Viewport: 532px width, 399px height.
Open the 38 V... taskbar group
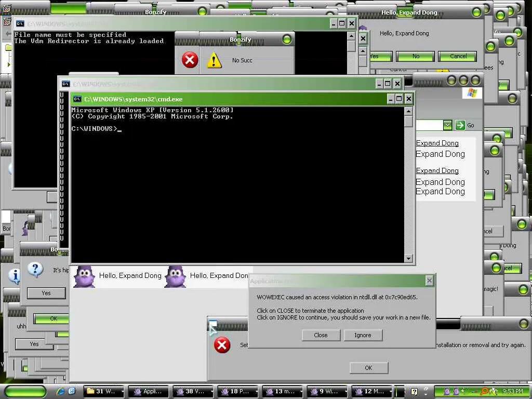click(193, 391)
